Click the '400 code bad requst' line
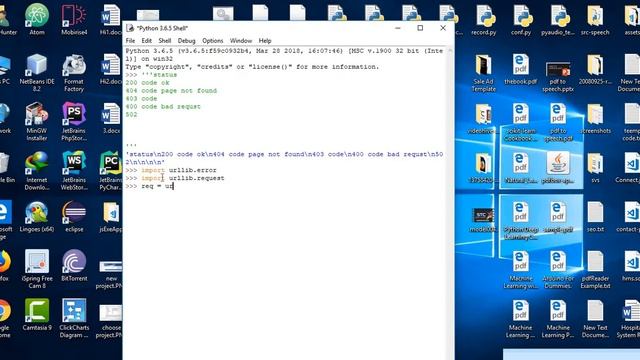The width and height of the screenshot is (640, 360). click(x=163, y=107)
